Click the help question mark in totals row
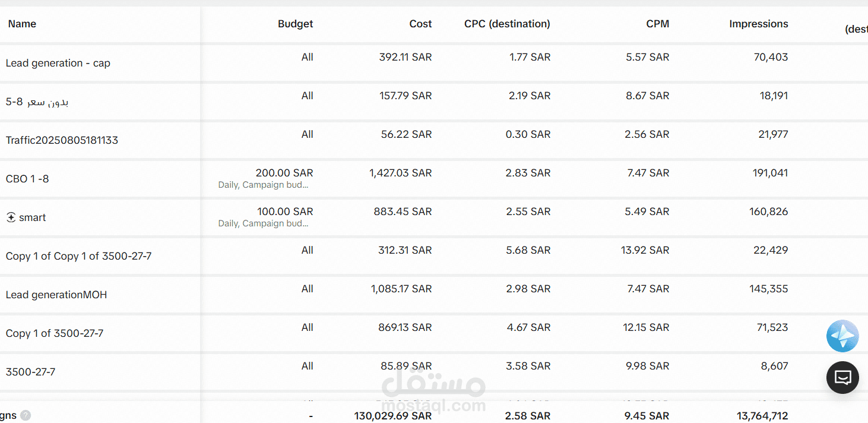The height and width of the screenshot is (423, 868). click(26, 416)
